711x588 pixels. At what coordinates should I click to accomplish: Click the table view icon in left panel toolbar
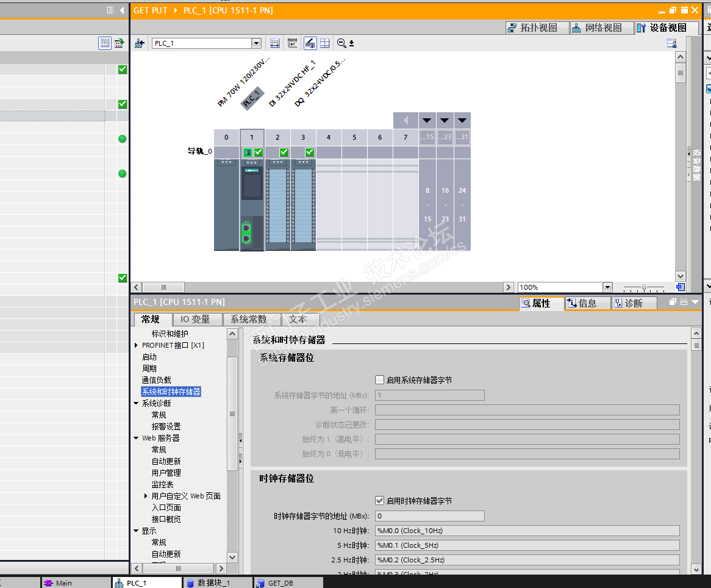click(x=105, y=43)
